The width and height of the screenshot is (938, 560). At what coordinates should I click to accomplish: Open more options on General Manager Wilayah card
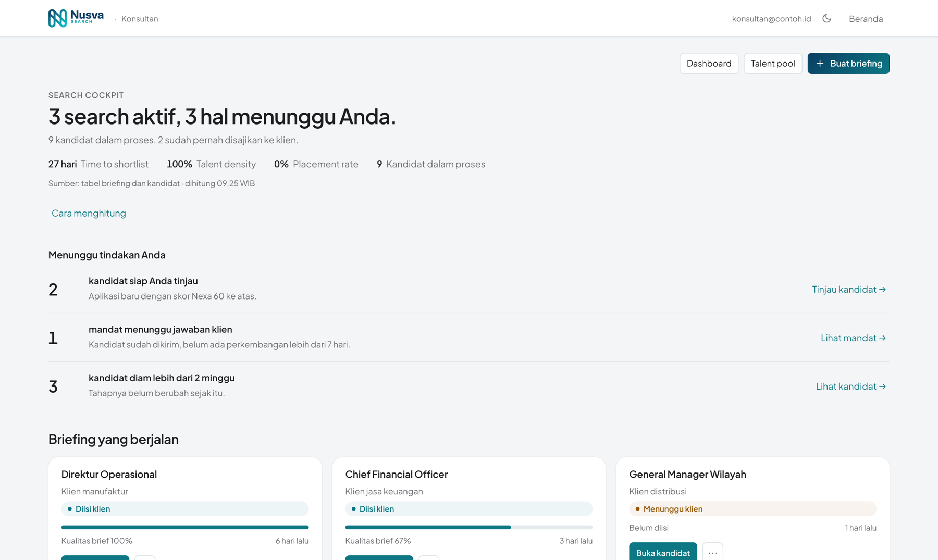(712, 552)
